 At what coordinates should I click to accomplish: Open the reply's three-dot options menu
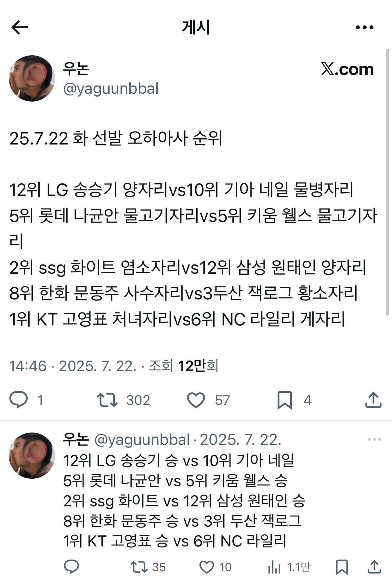[x=374, y=439]
